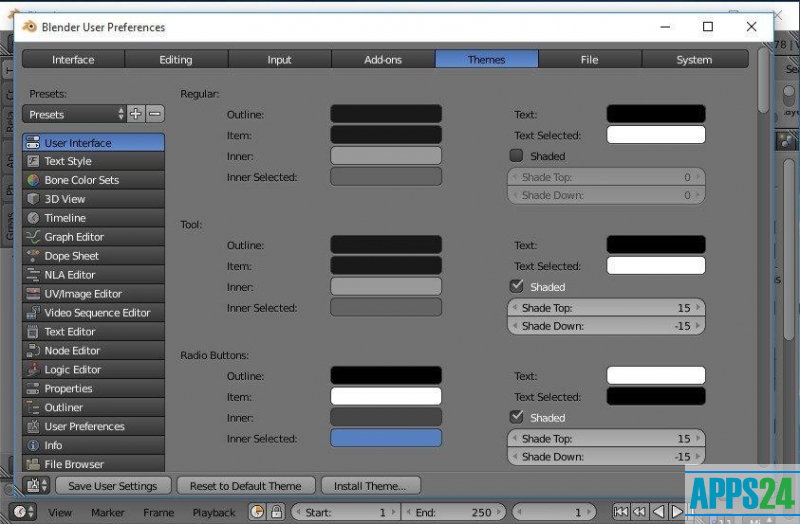
Task: Remove preset with minus button
Action: (x=155, y=114)
